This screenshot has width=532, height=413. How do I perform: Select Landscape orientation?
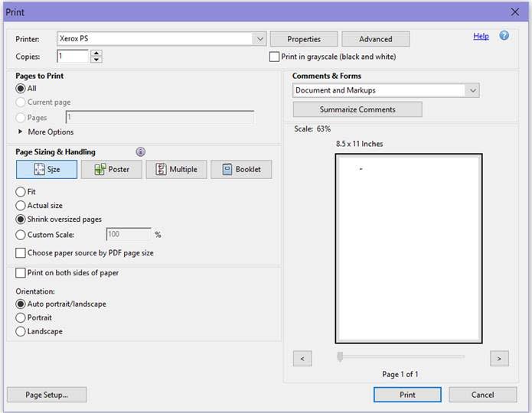(21, 331)
